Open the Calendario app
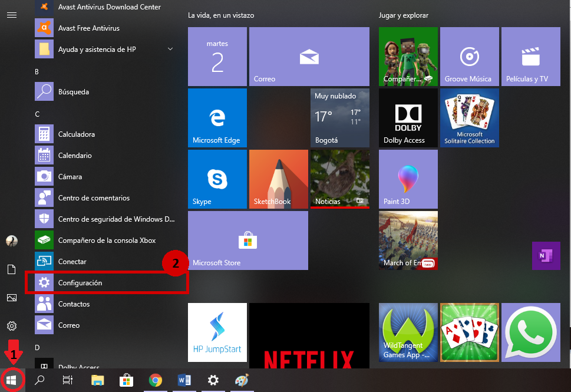 [x=105, y=155]
